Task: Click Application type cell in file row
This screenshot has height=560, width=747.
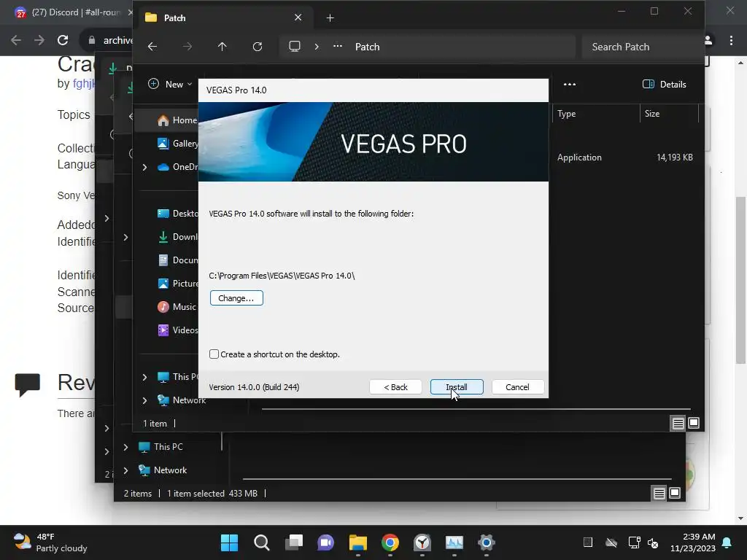Action: click(x=579, y=157)
